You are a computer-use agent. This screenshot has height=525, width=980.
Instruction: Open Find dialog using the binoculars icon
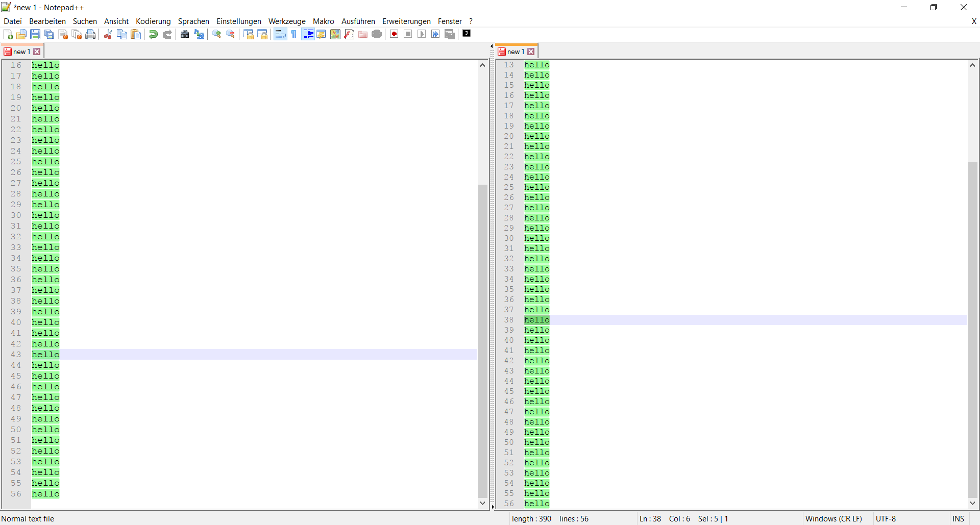(184, 34)
